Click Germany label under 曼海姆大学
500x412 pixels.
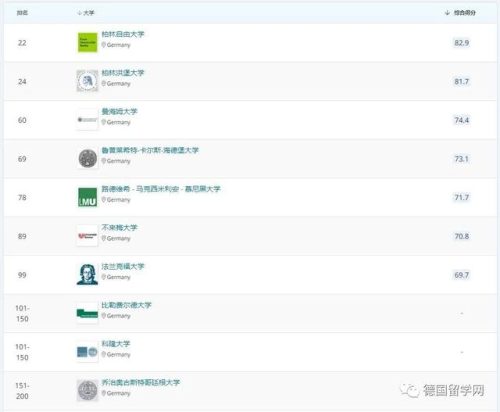pyautogui.click(x=118, y=122)
